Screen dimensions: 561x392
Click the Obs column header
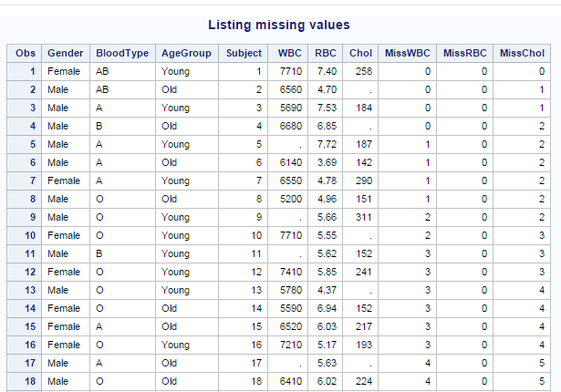pyautogui.click(x=25, y=54)
